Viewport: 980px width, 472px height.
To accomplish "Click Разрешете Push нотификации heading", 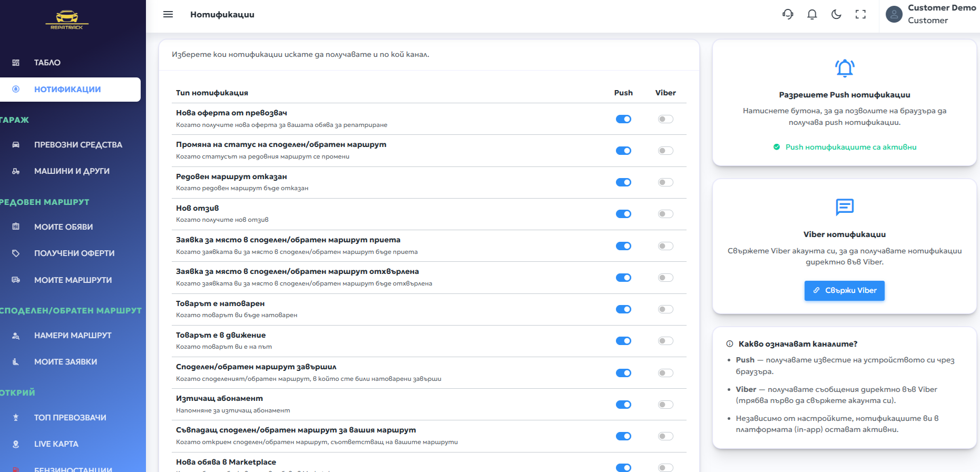I will click(x=845, y=95).
